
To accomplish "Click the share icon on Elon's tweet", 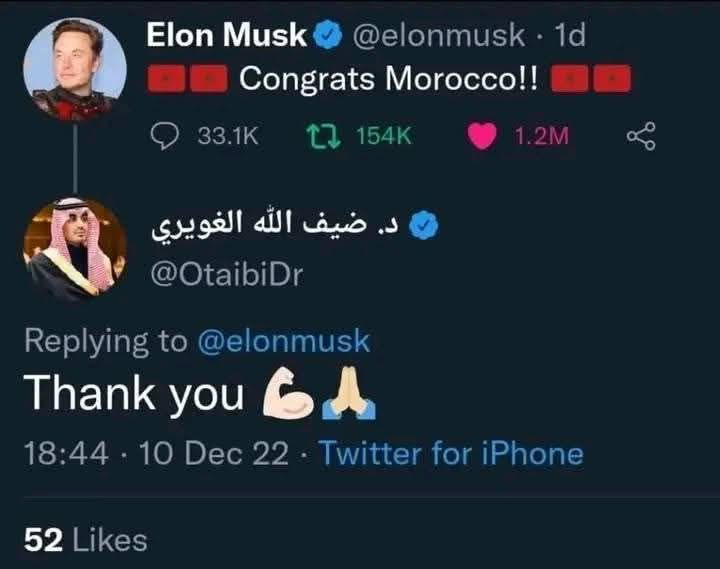I will click(640, 137).
